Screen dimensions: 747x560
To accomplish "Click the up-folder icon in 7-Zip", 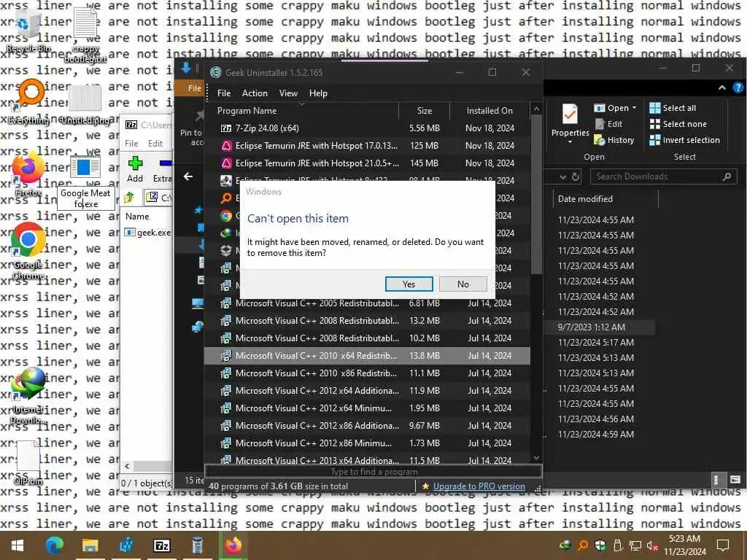I will [x=129, y=197].
